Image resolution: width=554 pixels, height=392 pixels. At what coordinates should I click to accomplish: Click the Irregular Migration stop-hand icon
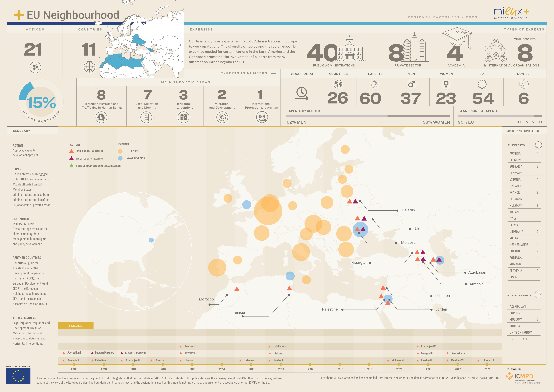[101, 118]
